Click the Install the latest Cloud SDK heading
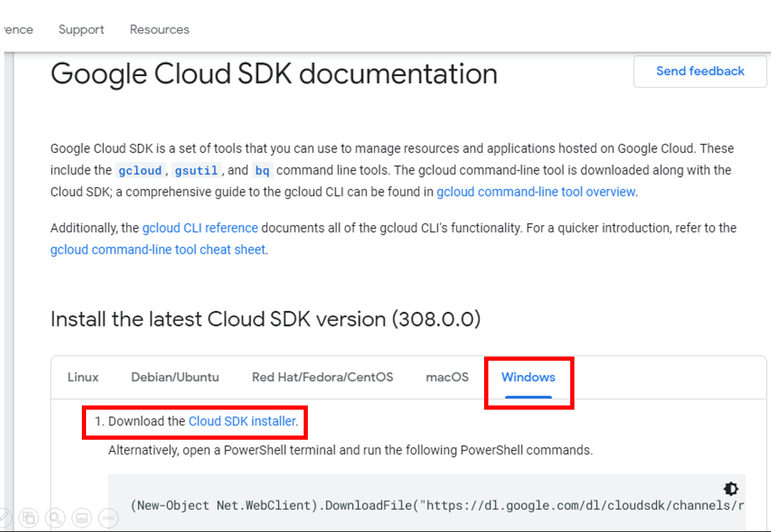This screenshot has width=771, height=532. click(x=266, y=319)
